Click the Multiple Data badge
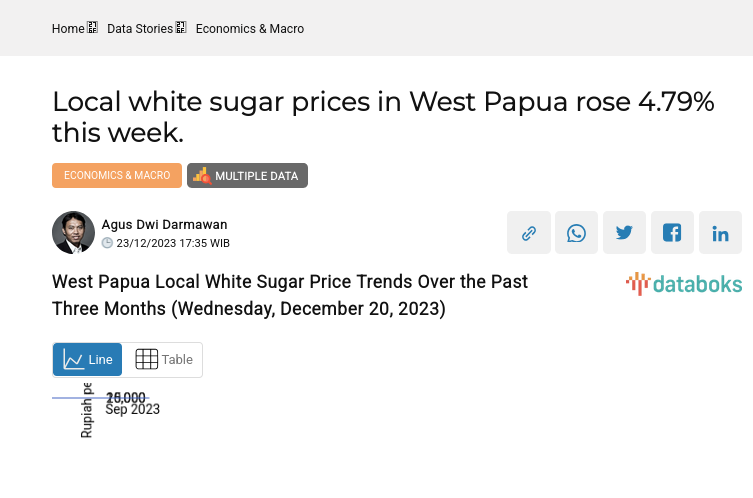This screenshot has width=753, height=498. tap(247, 176)
